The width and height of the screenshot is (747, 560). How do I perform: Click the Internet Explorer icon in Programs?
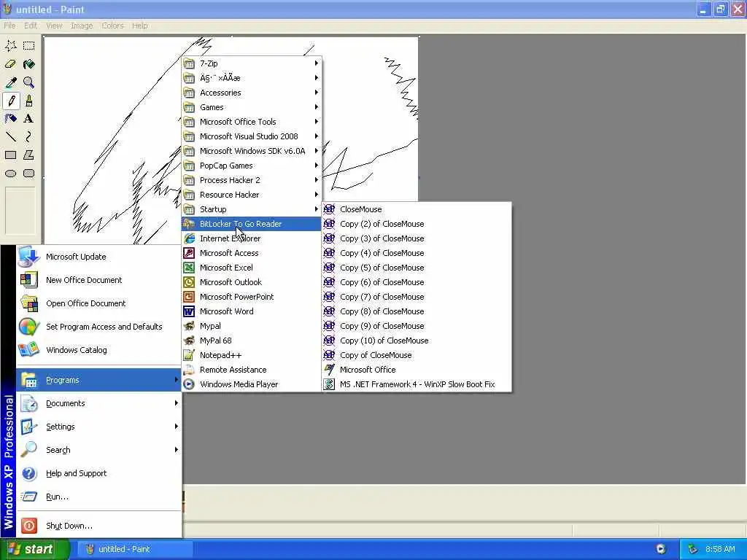(x=189, y=238)
